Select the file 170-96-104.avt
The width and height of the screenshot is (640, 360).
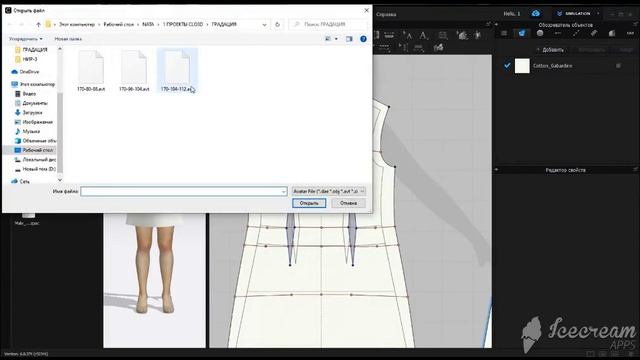(134, 71)
